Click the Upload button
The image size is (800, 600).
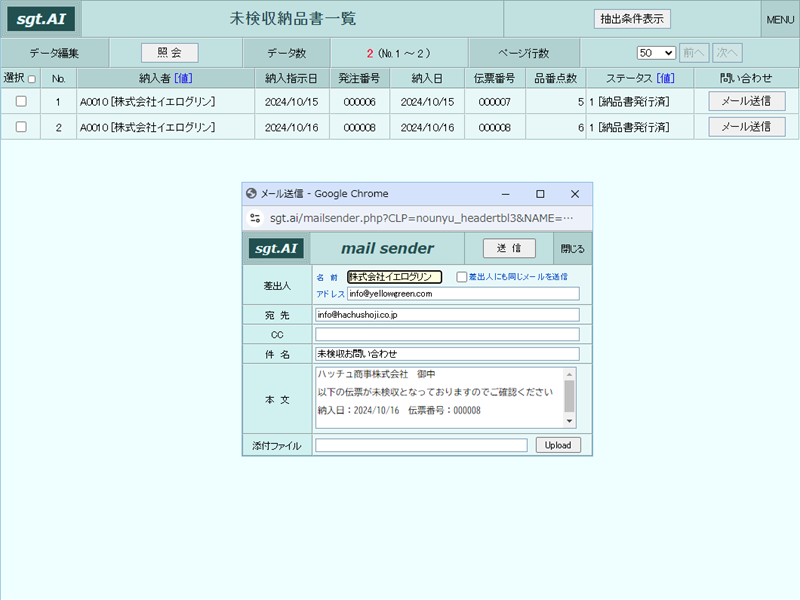(x=558, y=445)
